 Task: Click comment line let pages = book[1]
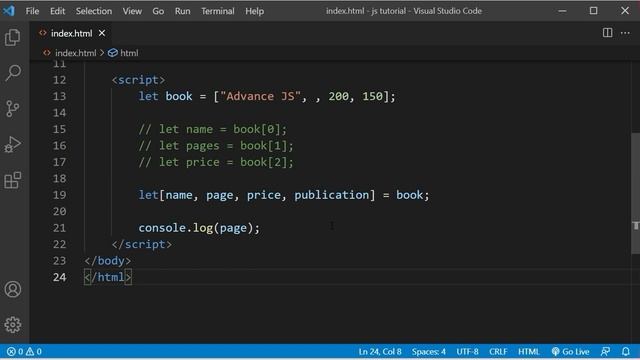[x=216, y=146]
